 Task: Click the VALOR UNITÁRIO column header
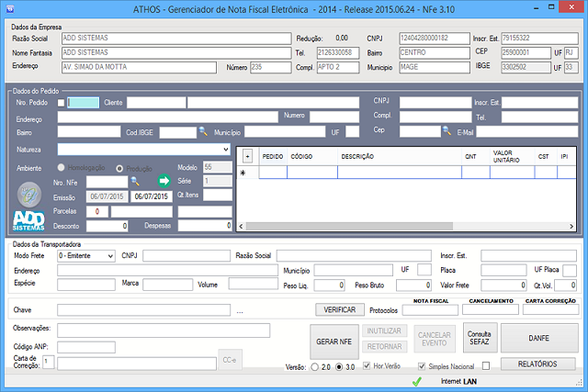(x=513, y=156)
